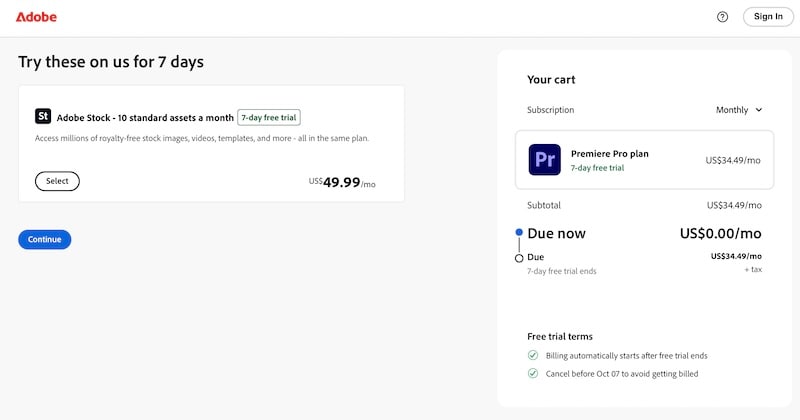Click the first green checkmark icon
The width and height of the screenshot is (800, 420).
(x=533, y=355)
